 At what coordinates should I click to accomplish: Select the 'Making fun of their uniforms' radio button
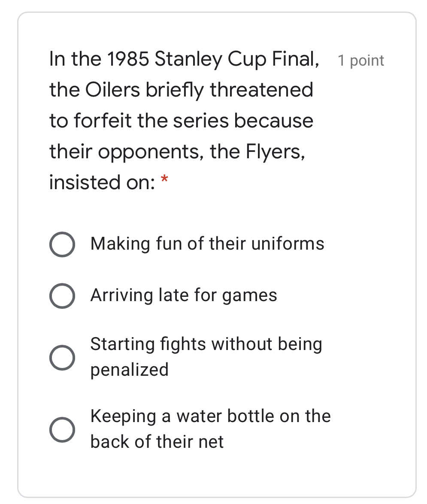coord(63,244)
